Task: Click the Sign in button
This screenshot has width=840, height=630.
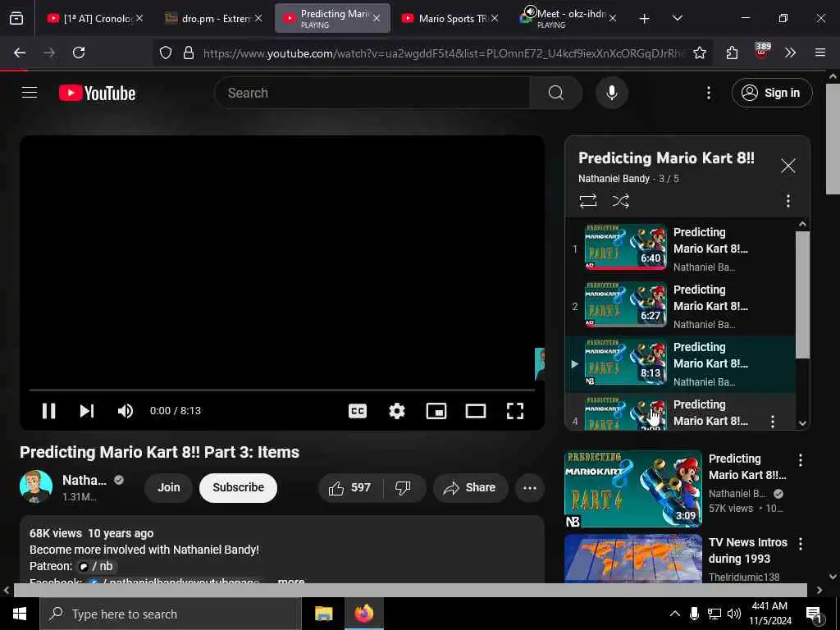Action: coord(771,93)
